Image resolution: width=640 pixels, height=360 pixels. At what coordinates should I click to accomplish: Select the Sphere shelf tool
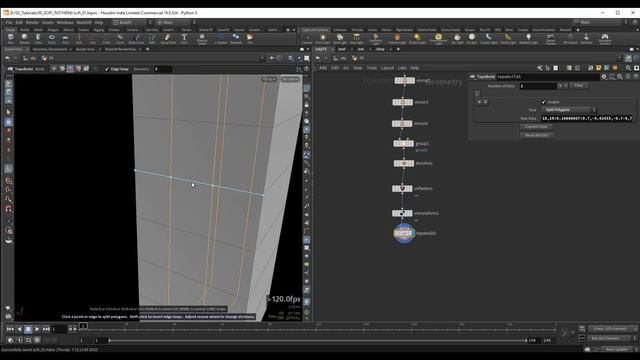coord(24,39)
